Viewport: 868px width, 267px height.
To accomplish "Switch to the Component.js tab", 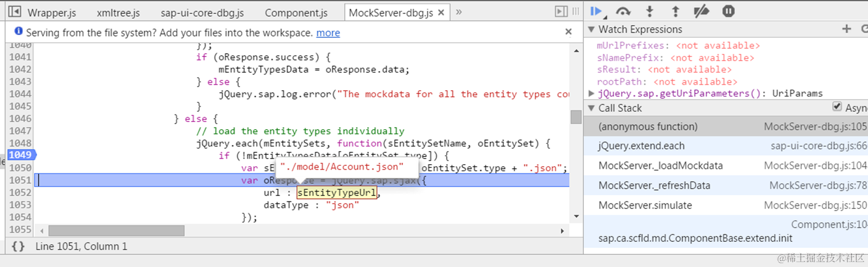I will (x=296, y=12).
